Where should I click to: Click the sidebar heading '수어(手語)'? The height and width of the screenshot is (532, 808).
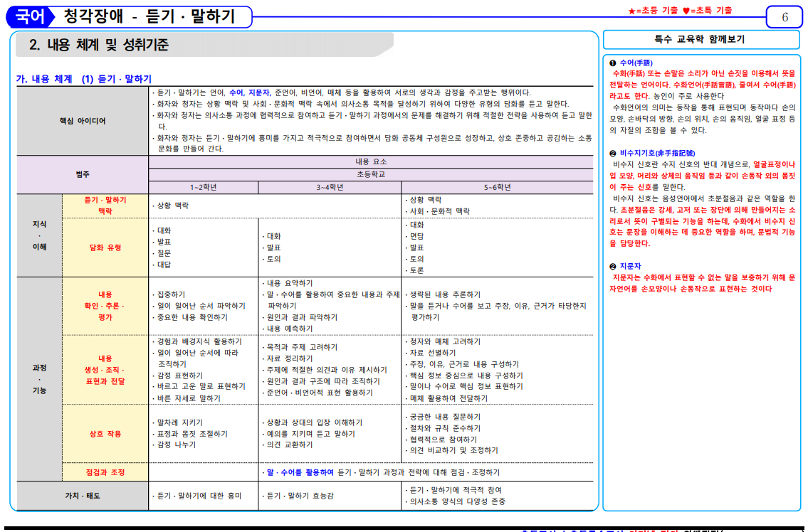(636, 63)
